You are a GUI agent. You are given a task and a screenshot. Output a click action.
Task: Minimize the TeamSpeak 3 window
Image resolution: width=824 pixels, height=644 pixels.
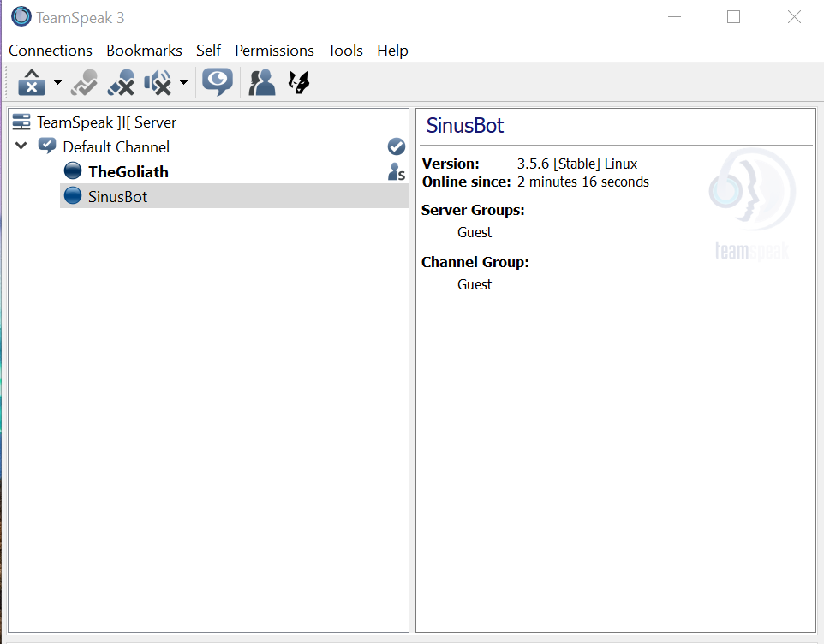675,17
